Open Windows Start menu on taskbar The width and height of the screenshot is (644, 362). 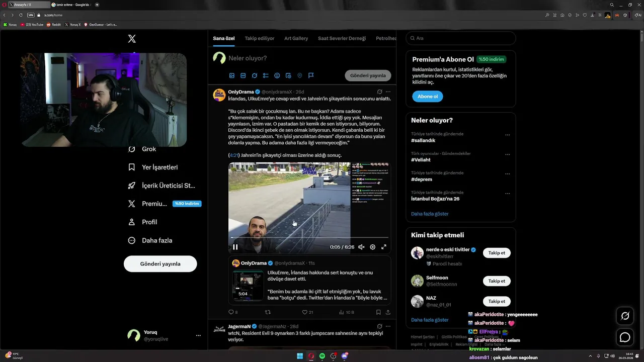point(300,356)
